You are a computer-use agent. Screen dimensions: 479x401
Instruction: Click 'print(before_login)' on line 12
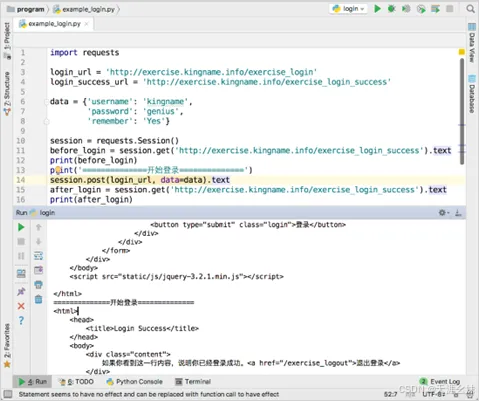click(94, 160)
